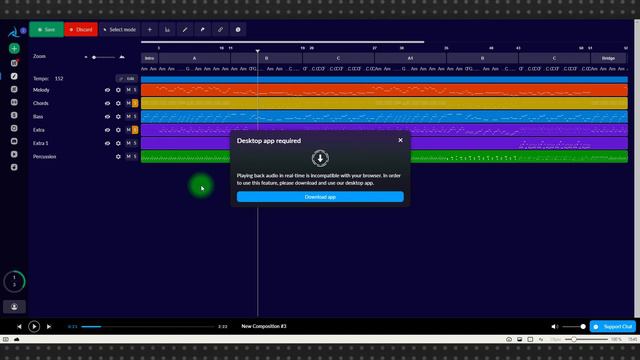The image size is (640, 360).
Task: Click the volume speaker icon
Action: pos(554,327)
